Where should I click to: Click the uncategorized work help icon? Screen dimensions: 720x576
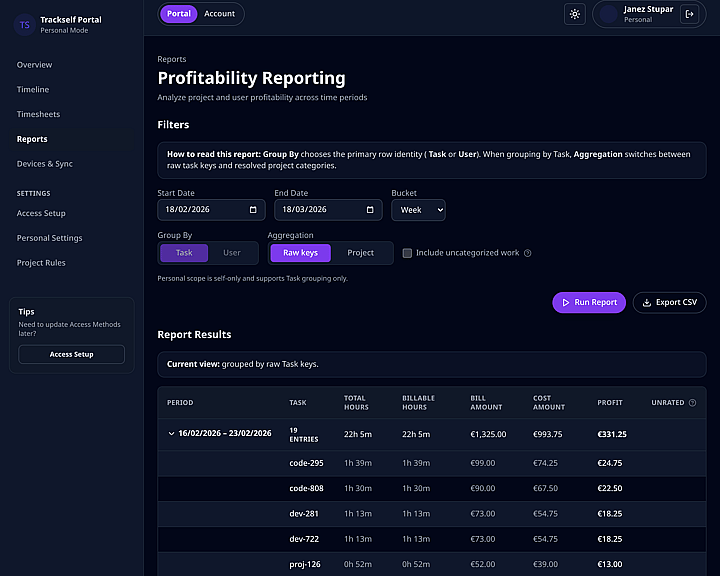tap(528, 253)
